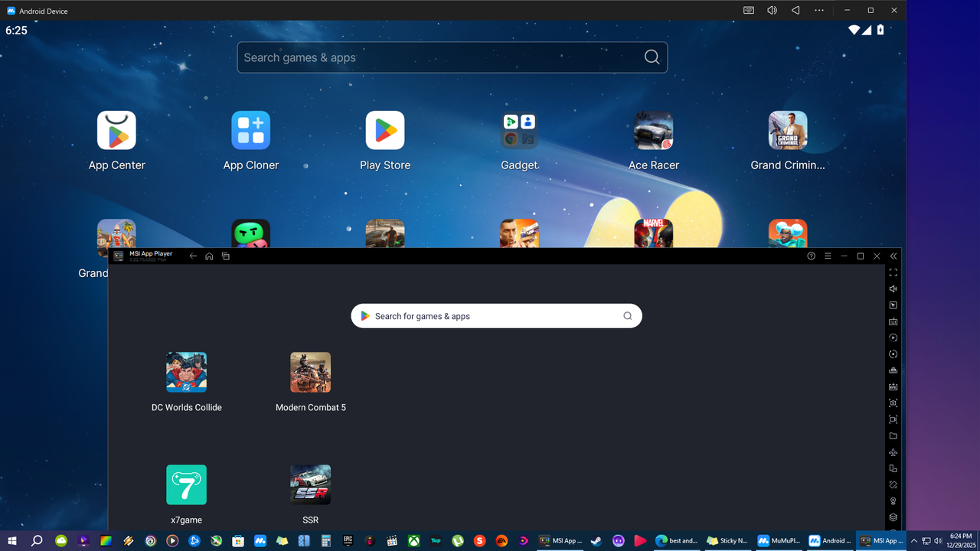Open DC Worlds Collide in MSI App Player
Image resolution: width=980 pixels, height=551 pixels.
pyautogui.click(x=187, y=372)
